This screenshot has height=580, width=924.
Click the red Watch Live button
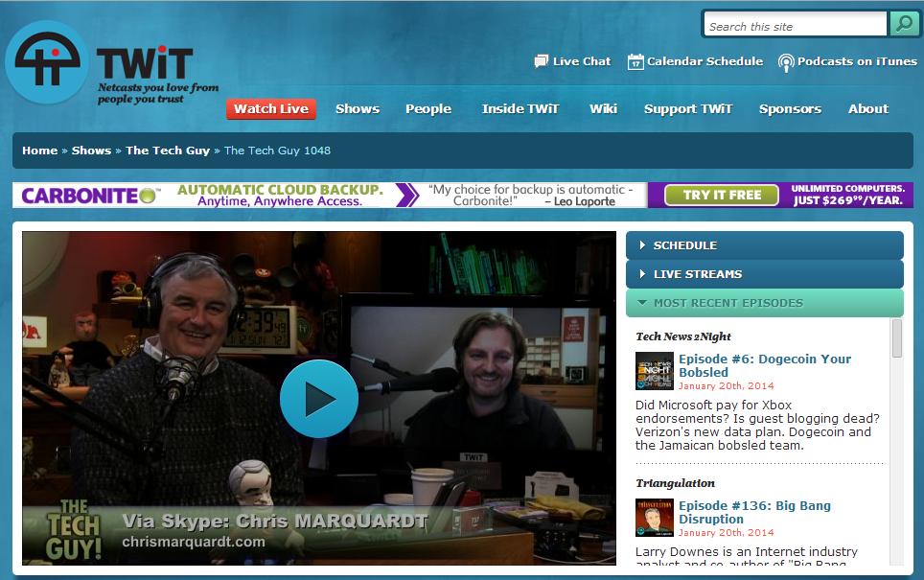[x=271, y=109]
